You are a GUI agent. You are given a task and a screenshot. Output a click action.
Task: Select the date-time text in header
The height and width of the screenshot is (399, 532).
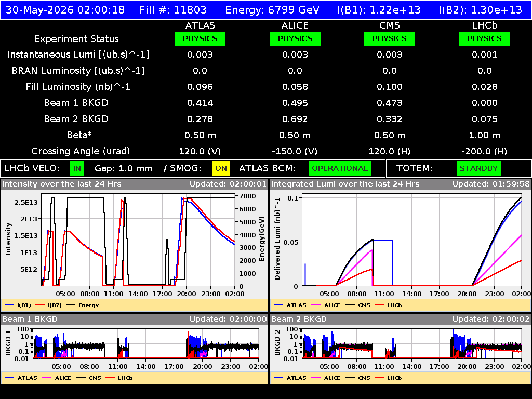[x=65, y=9]
